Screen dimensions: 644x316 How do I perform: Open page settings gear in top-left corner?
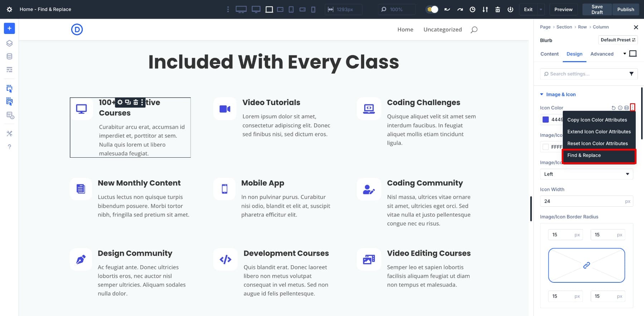click(9, 9)
